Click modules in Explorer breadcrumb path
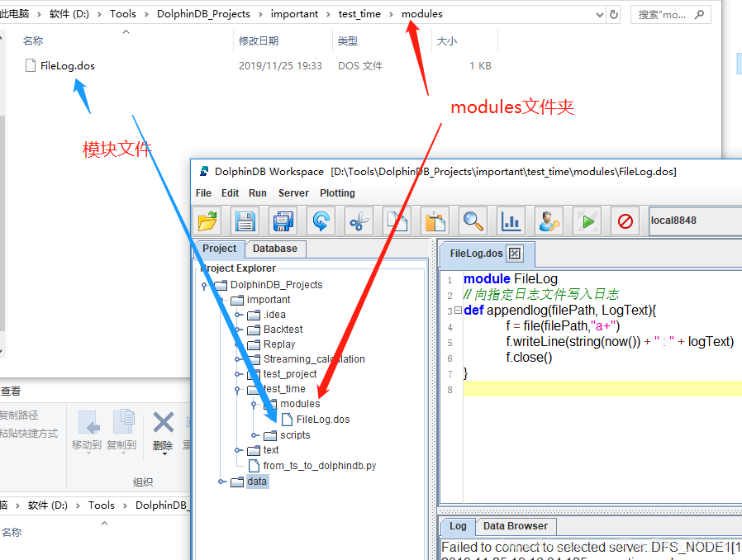 [422, 14]
